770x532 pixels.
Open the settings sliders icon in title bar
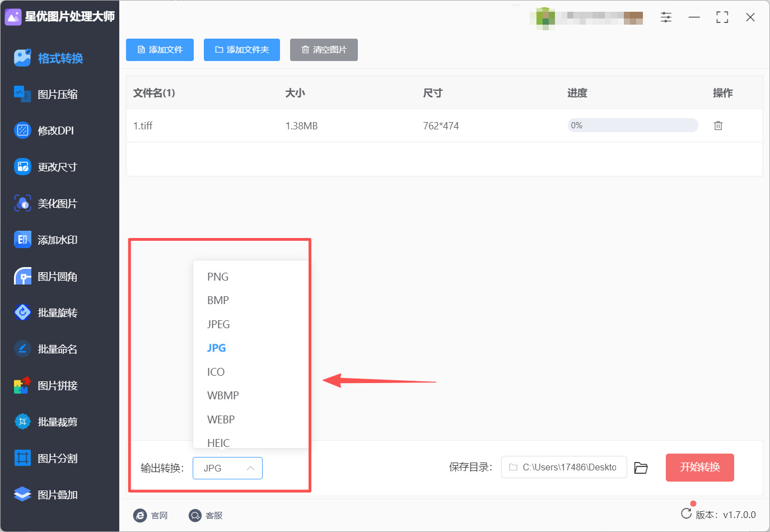tap(666, 17)
